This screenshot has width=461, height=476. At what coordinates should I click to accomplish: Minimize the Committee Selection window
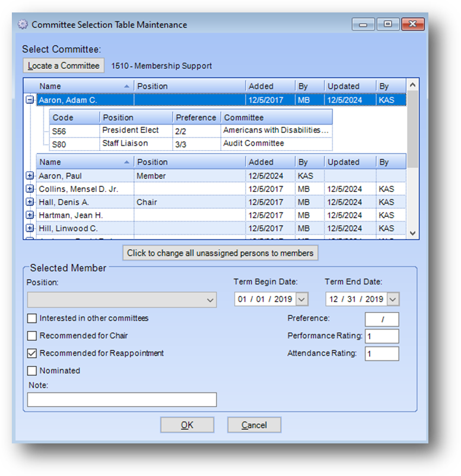[x=363, y=24]
